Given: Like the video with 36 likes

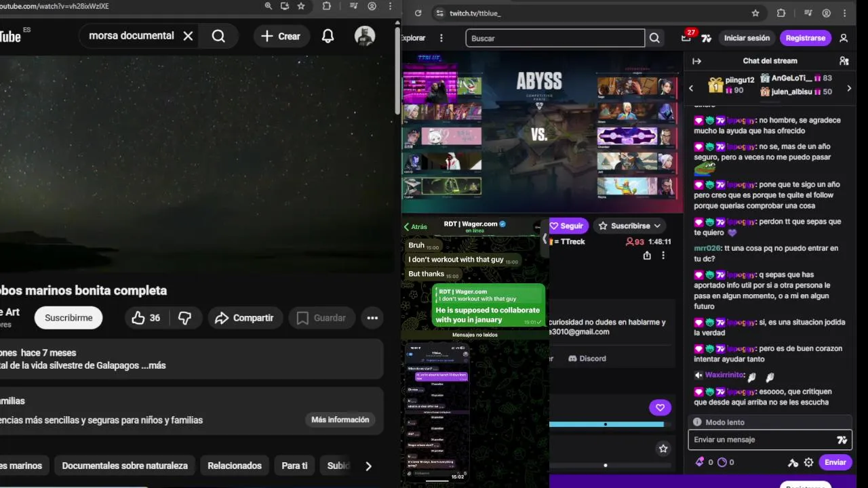Looking at the screenshot, I should click(x=146, y=318).
